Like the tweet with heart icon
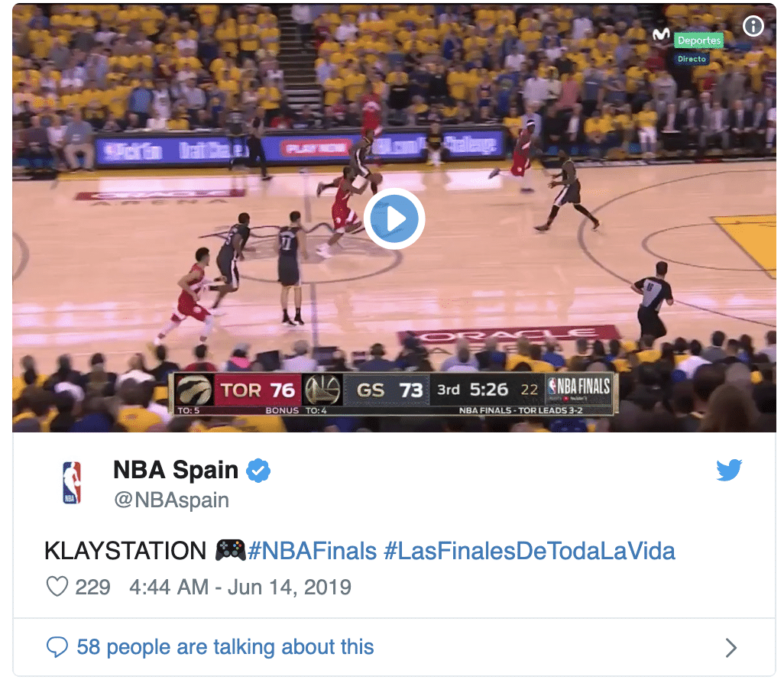784x683 pixels. pyautogui.click(x=57, y=587)
